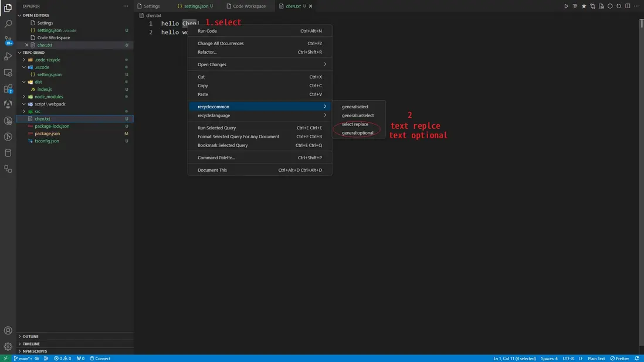The image size is (644, 362).
Task: Select general:optional submenu item
Action: pyautogui.click(x=359, y=133)
